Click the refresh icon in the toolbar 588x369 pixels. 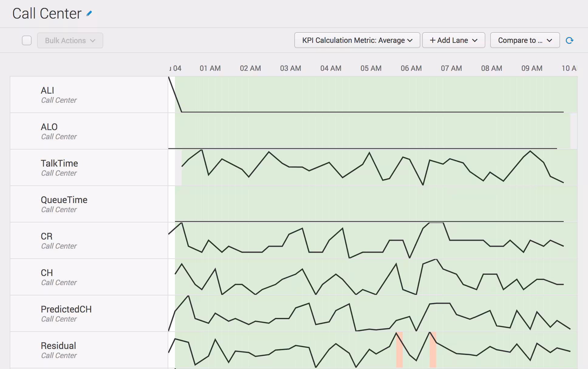point(569,40)
